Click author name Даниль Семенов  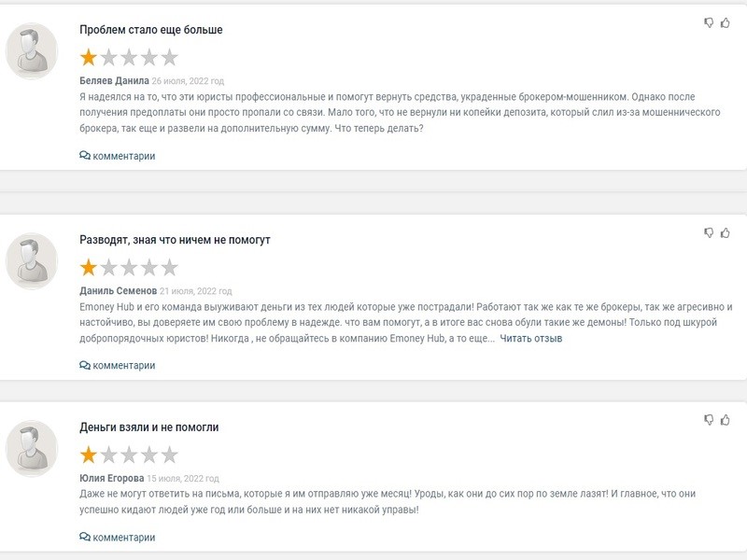pyautogui.click(x=118, y=291)
